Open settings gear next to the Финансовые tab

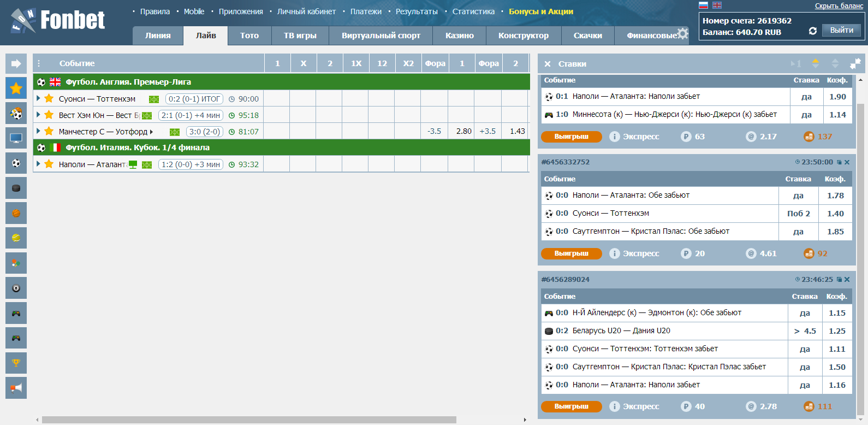(x=682, y=33)
